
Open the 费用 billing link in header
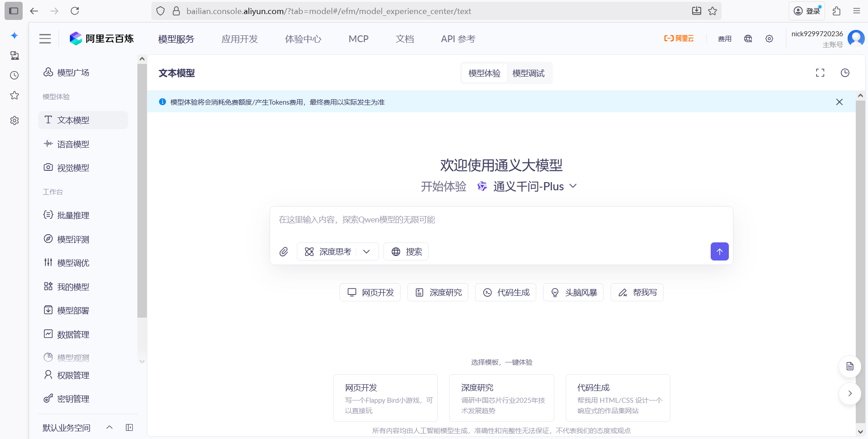click(724, 39)
